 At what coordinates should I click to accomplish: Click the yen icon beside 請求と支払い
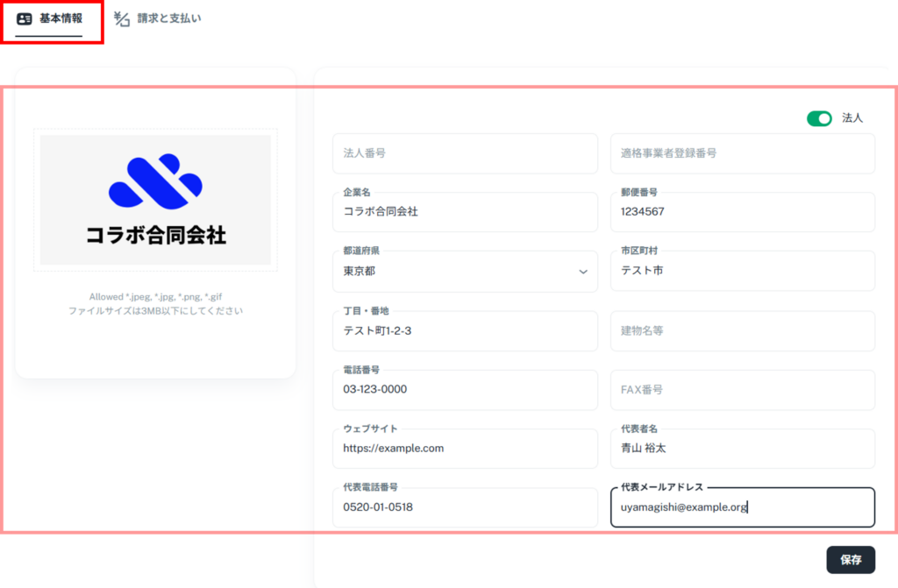[122, 18]
